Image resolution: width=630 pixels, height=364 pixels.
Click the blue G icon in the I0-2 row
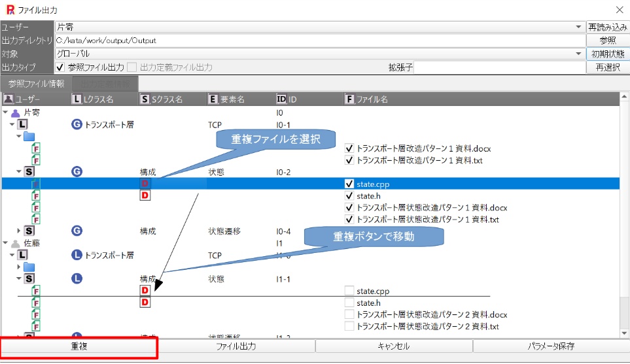coord(77,172)
